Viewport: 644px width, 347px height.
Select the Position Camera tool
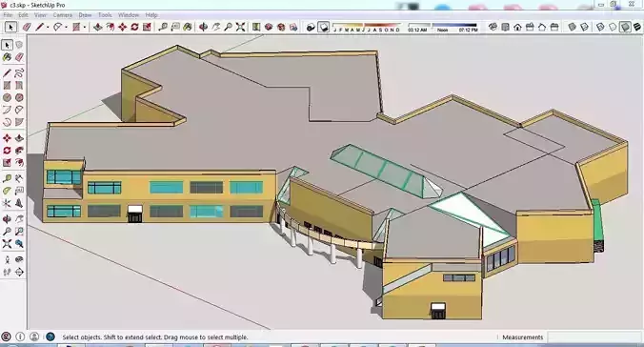(7, 259)
